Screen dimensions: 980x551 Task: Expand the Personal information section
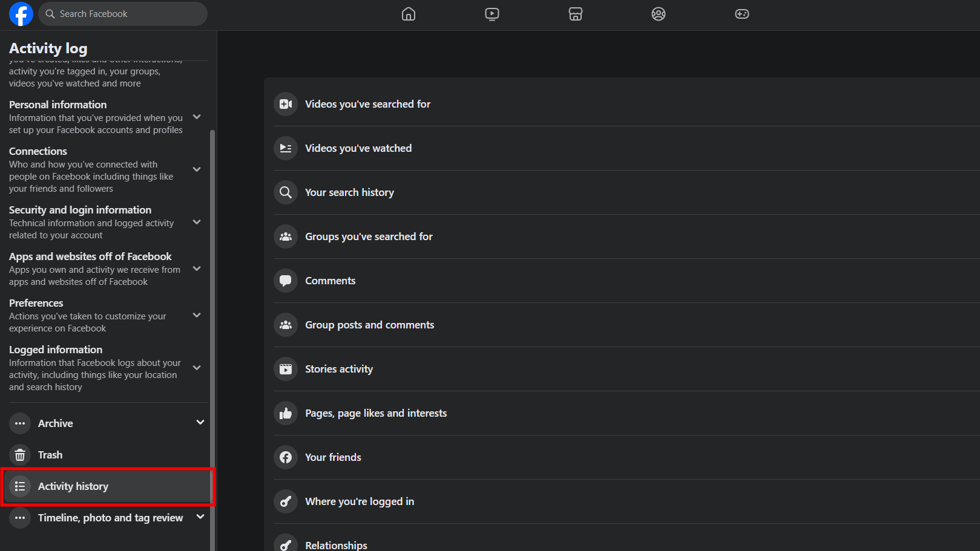click(x=197, y=117)
